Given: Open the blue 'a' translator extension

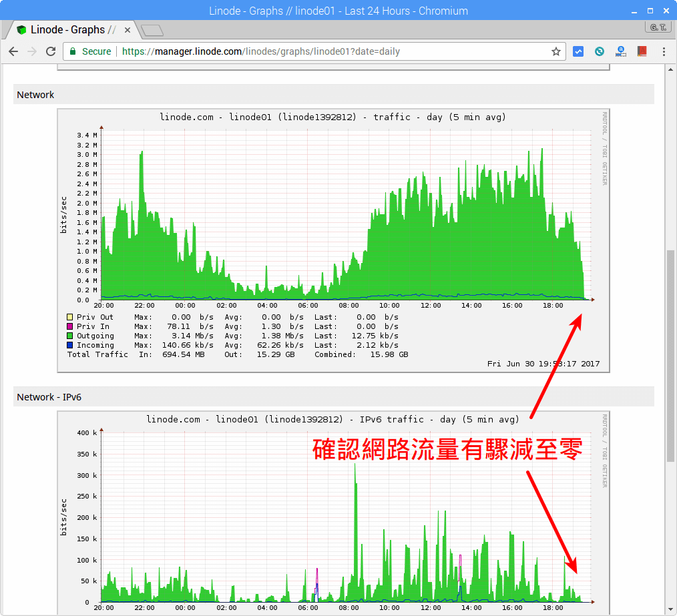Looking at the screenshot, I should tap(621, 51).
